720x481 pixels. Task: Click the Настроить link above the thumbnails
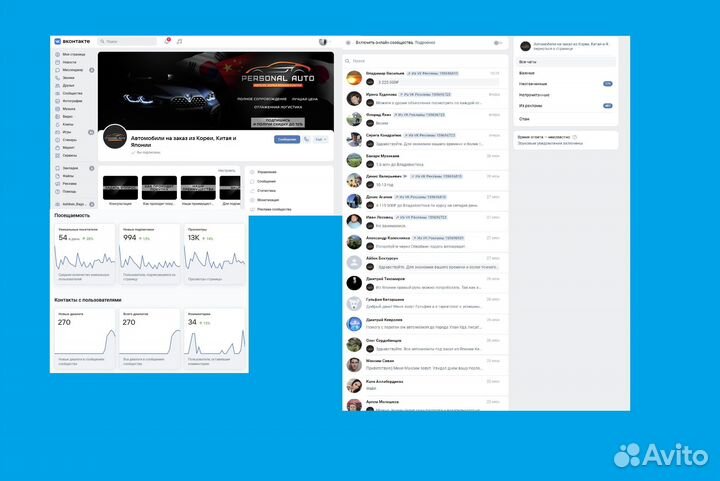pyautogui.click(x=227, y=171)
